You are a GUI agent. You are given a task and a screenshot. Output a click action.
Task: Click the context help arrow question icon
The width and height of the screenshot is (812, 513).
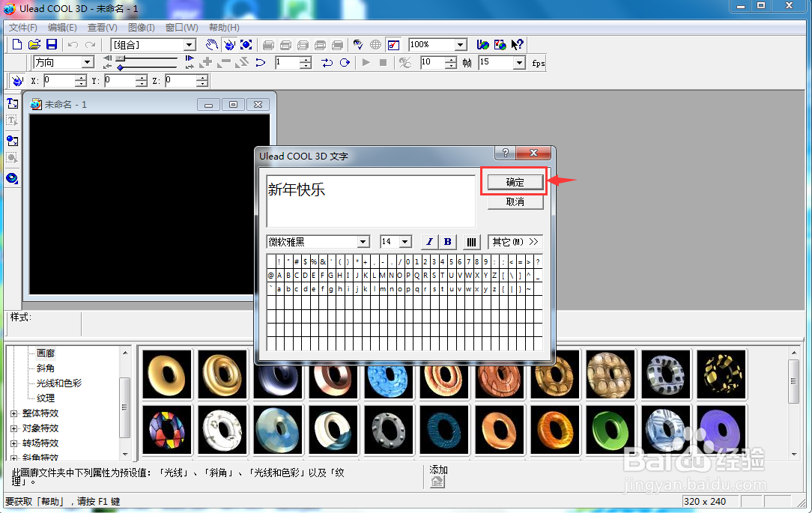coord(517,44)
